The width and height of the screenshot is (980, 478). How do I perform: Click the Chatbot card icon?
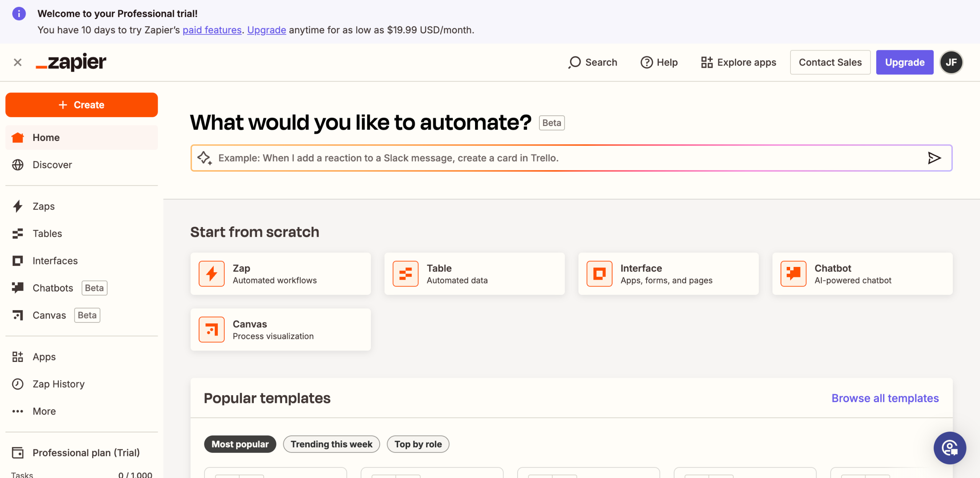793,274
